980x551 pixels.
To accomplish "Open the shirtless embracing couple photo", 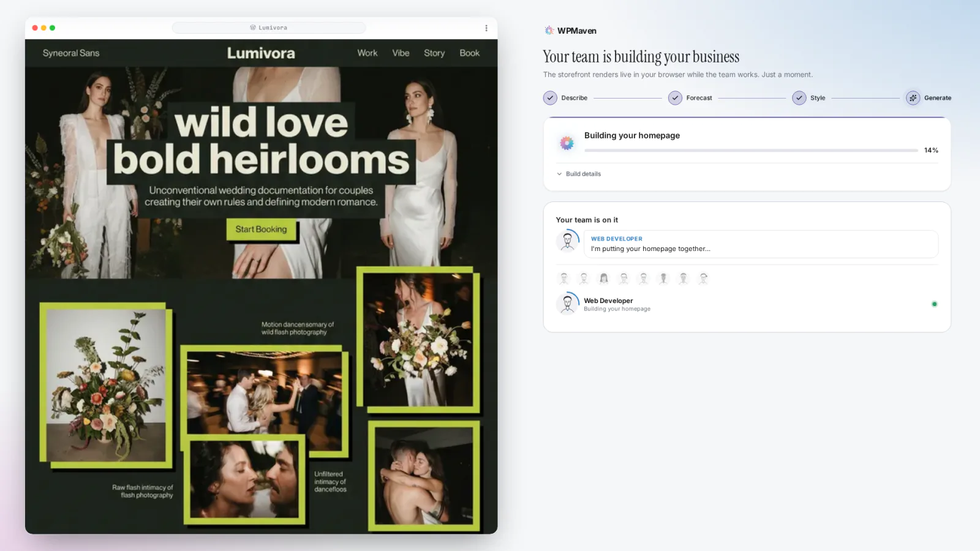I will tap(424, 476).
